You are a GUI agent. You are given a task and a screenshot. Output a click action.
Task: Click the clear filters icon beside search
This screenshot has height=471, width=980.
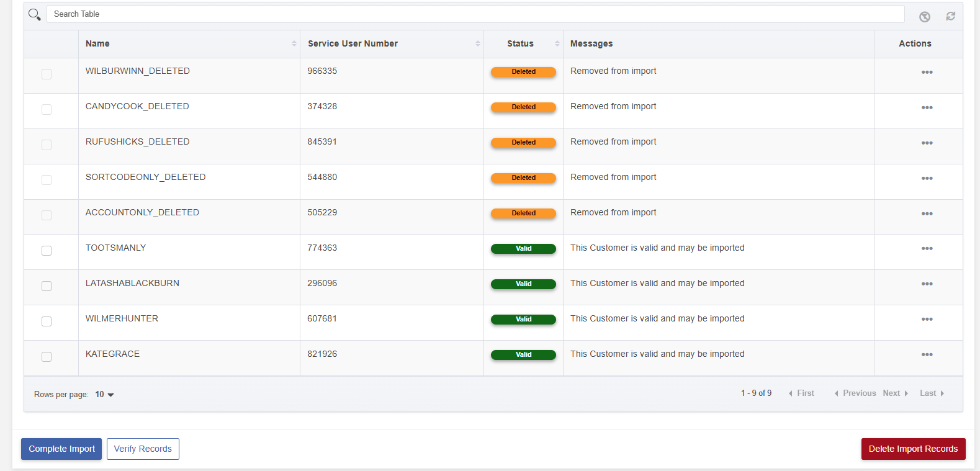click(x=925, y=17)
